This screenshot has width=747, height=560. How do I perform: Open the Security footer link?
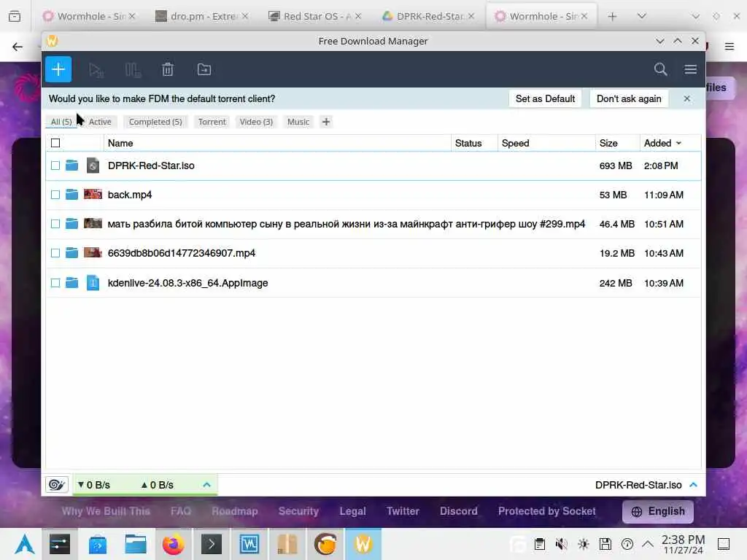(x=298, y=511)
